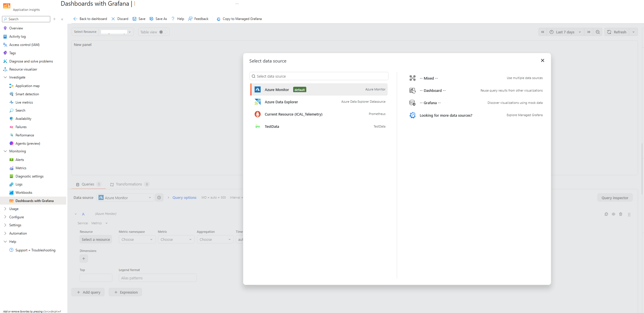This screenshot has height=313, width=644.
Task: Open the Service Metrics dropdown
Action: pos(99,223)
